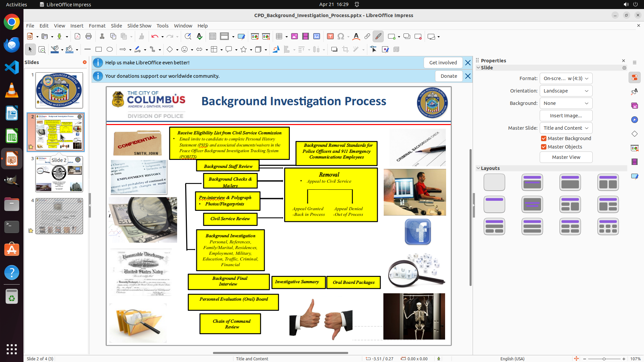Viewport: 644px width, 362px height.
Task: Open the Format menu
Action: click(97, 26)
